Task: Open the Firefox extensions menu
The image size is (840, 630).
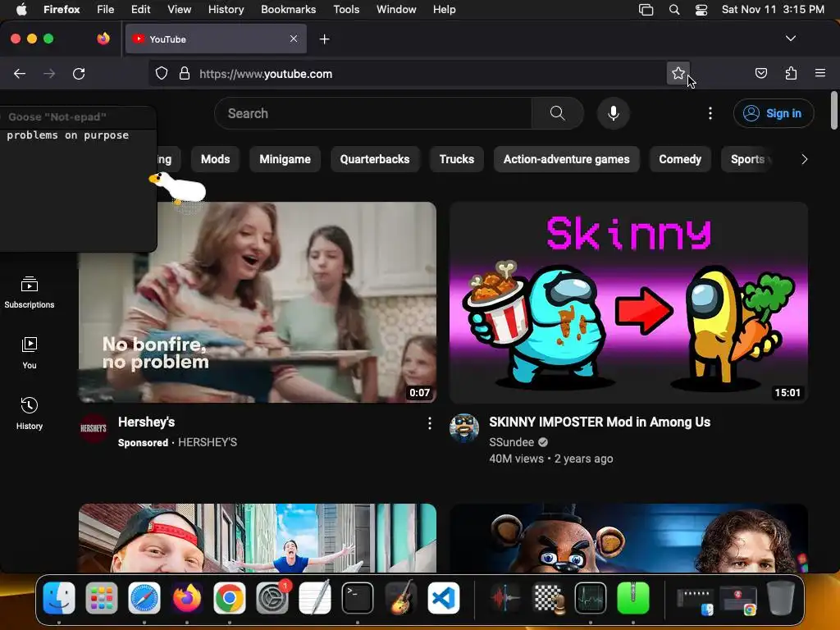Action: pos(792,73)
